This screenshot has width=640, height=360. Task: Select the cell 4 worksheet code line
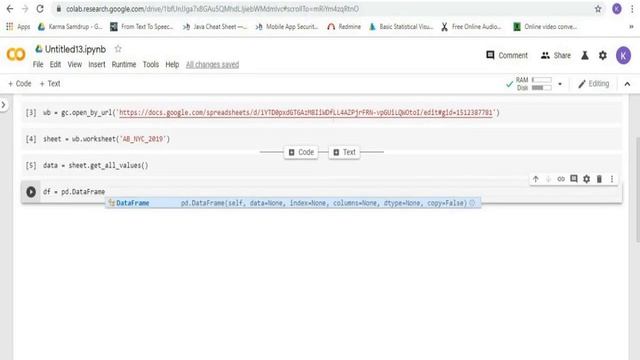(107, 139)
